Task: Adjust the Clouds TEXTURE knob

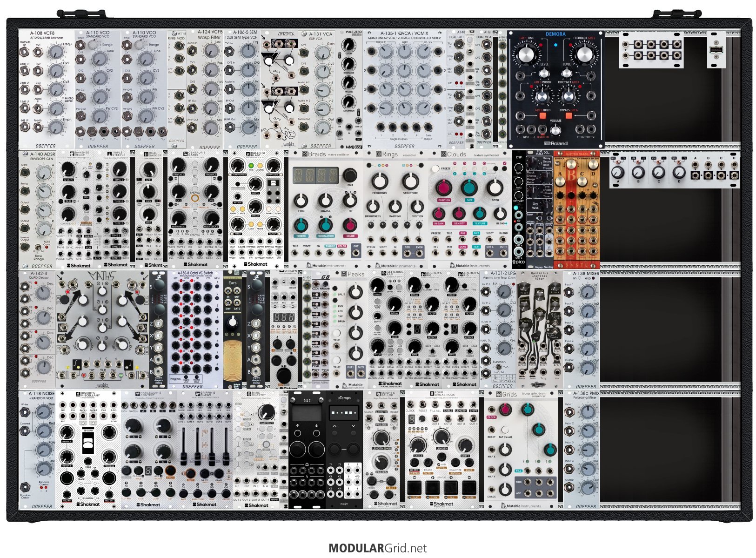Action: [480, 213]
